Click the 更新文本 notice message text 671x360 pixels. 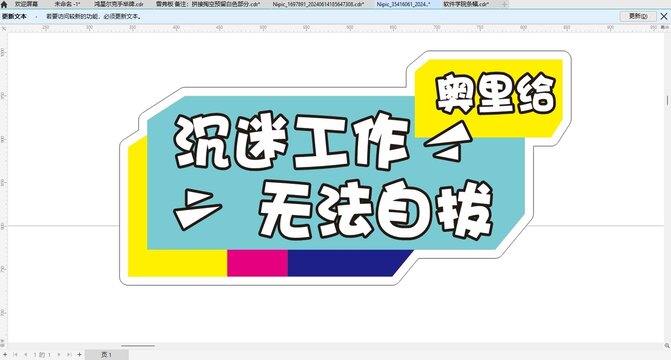pos(94,16)
